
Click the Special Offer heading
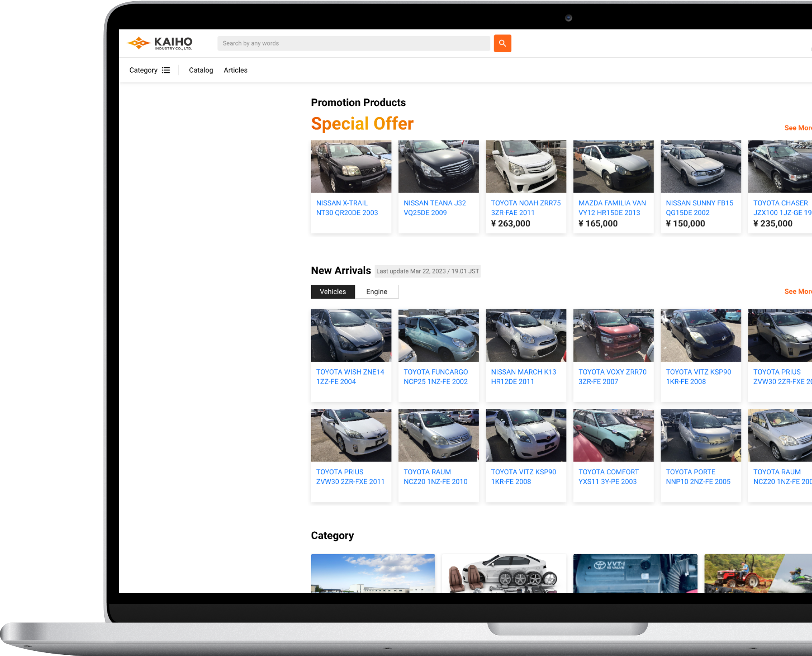click(362, 124)
